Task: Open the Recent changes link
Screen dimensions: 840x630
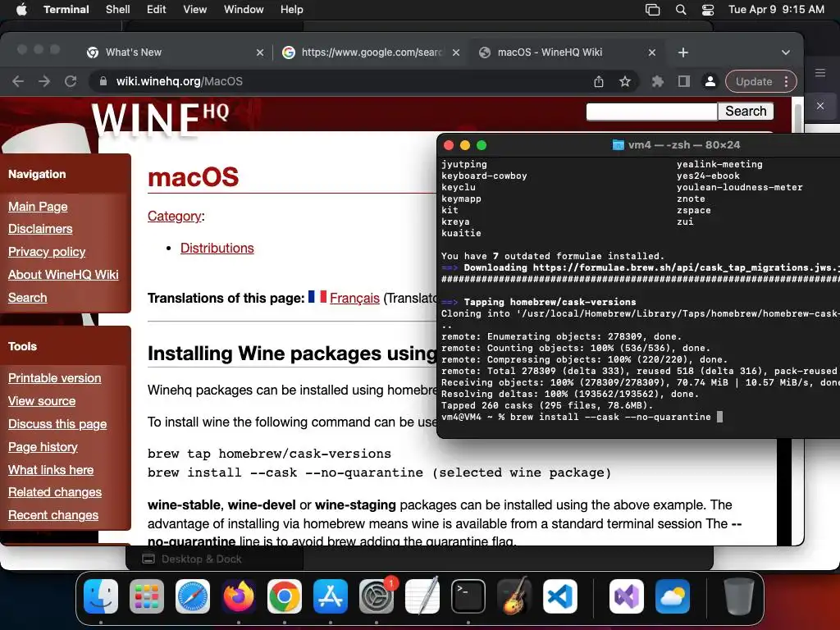Action: point(53,515)
